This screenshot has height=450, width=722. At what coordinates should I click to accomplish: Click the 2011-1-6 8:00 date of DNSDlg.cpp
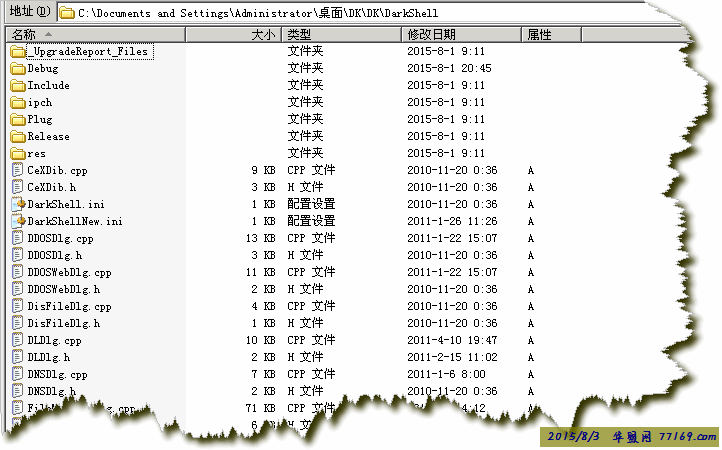pyautogui.click(x=446, y=375)
